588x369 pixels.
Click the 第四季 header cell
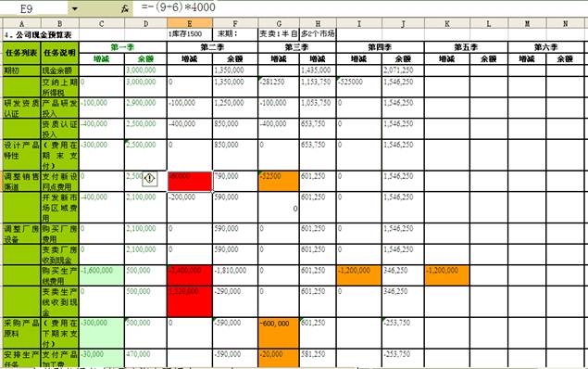click(380, 47)
